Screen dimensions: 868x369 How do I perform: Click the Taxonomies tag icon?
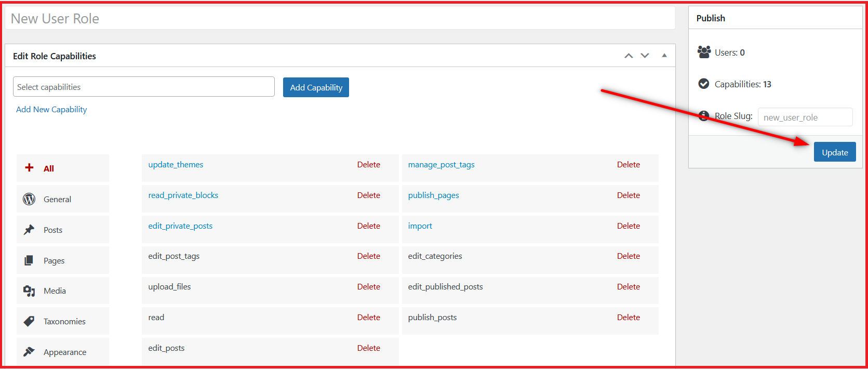[x=29, y=321]
